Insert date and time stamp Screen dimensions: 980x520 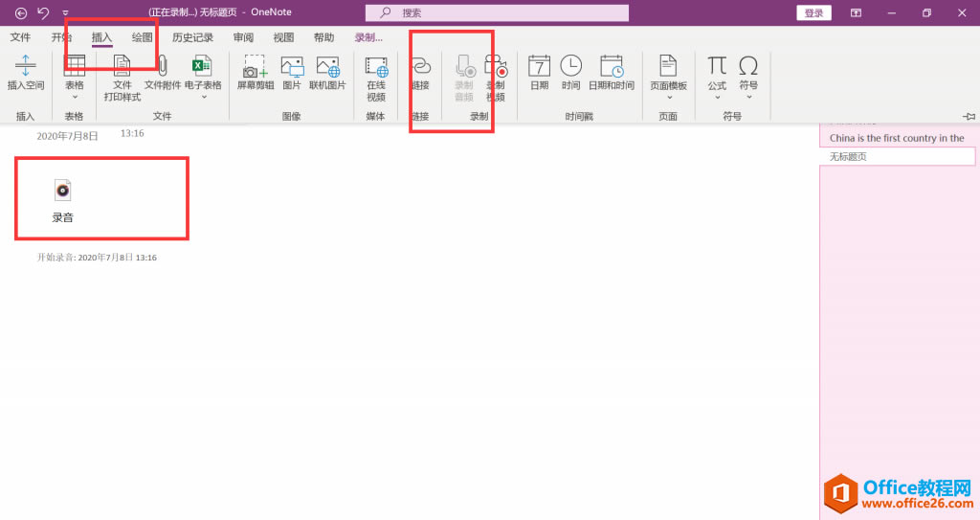pos(612,66)
